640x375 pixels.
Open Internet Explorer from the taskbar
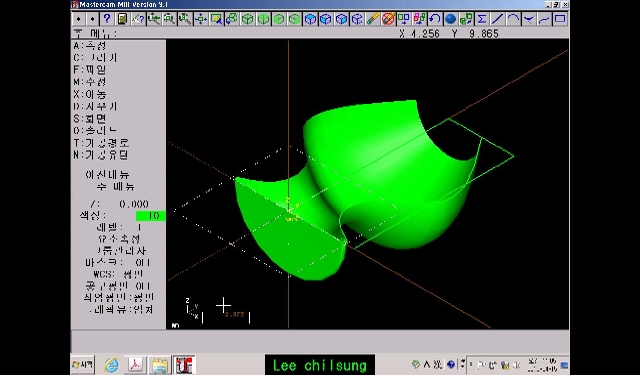[111, 364]
